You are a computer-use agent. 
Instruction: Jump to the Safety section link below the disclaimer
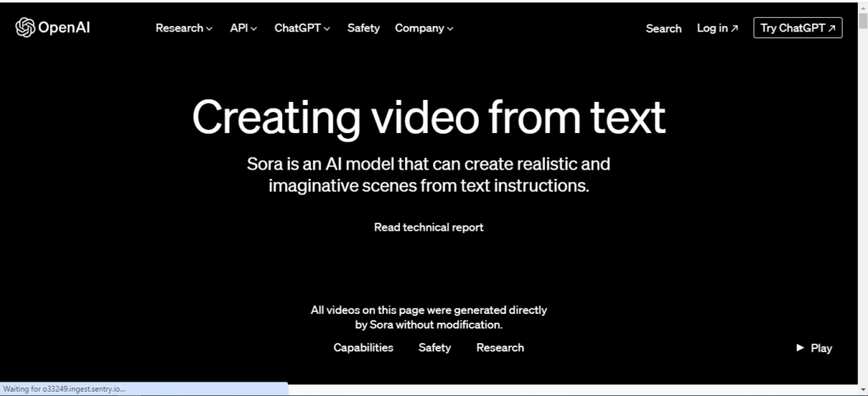click(x=435, y=348)
